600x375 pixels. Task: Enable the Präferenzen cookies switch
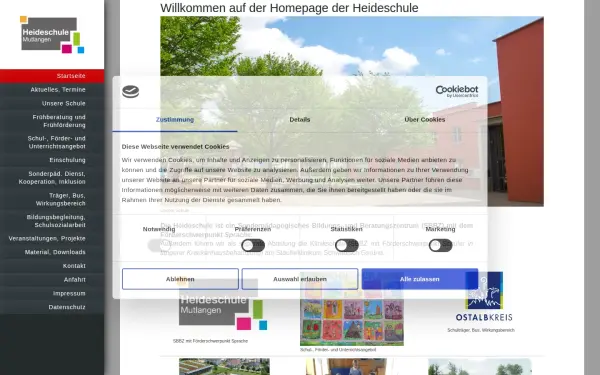[253, 245]
